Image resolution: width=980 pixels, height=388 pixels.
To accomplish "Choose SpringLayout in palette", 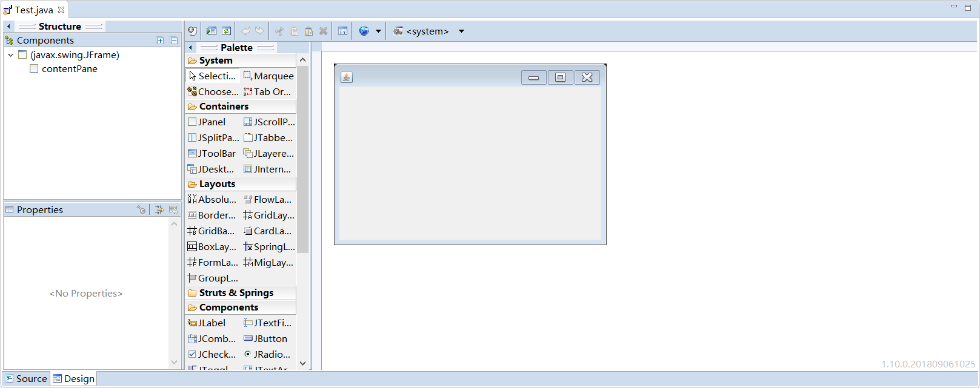I will pos(268,246).
